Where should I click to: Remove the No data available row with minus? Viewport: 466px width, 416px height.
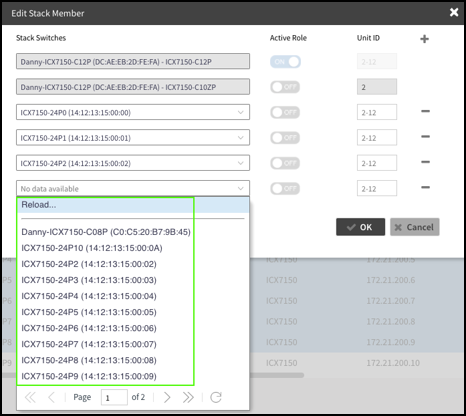(x=425, y=187)
